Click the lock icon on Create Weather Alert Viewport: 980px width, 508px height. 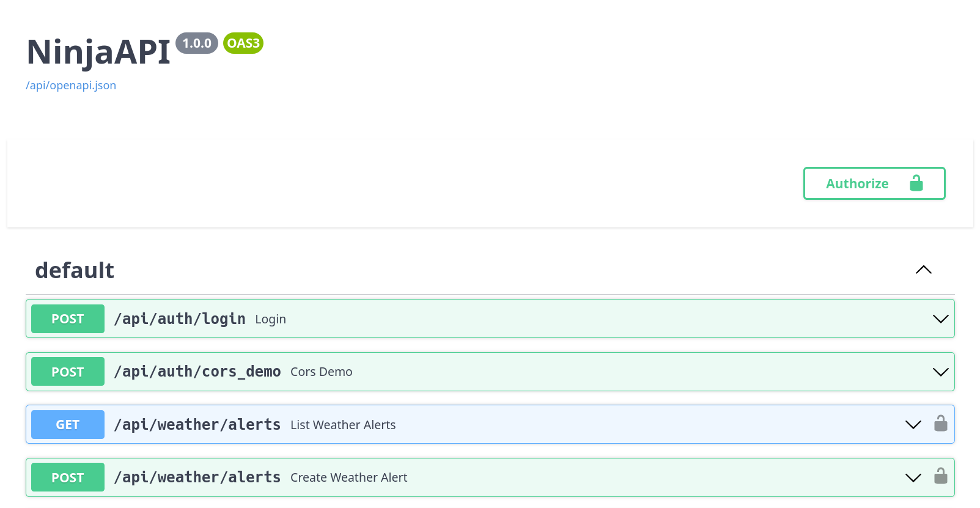coord(940,476)
